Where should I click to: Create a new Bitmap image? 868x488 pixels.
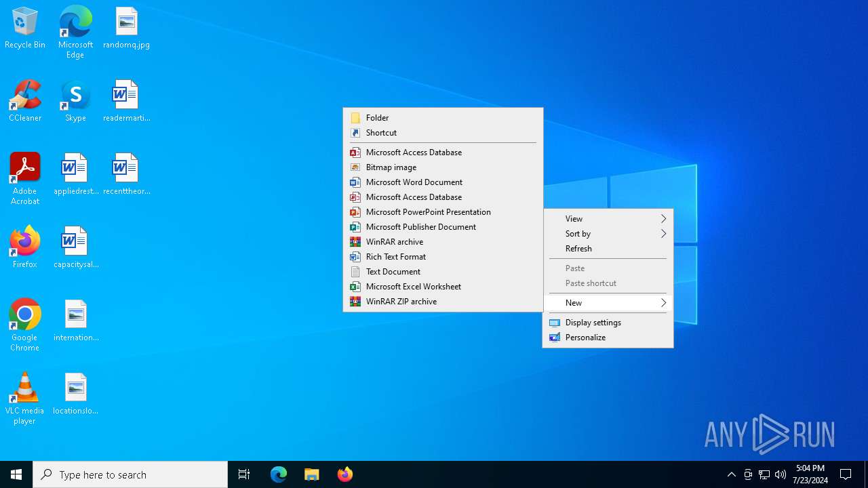point(443,167)
